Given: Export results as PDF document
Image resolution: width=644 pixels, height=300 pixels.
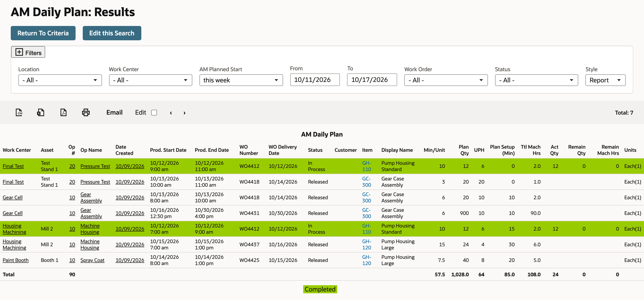Looking at the screenshot, I should (x=64, y=112).
